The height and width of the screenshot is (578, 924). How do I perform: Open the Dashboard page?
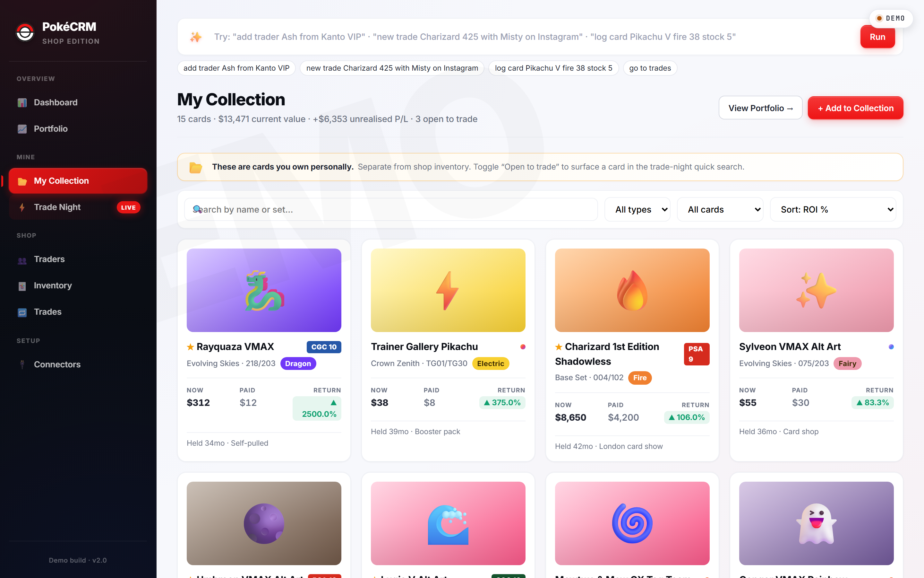[78, 102]
